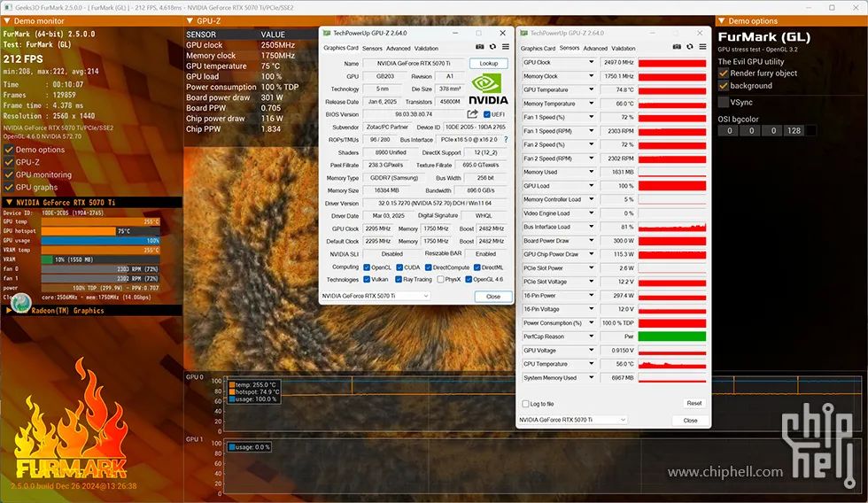
Task: Click refresh icon in GPU-Z Sensors window
Action: (690, 47)
